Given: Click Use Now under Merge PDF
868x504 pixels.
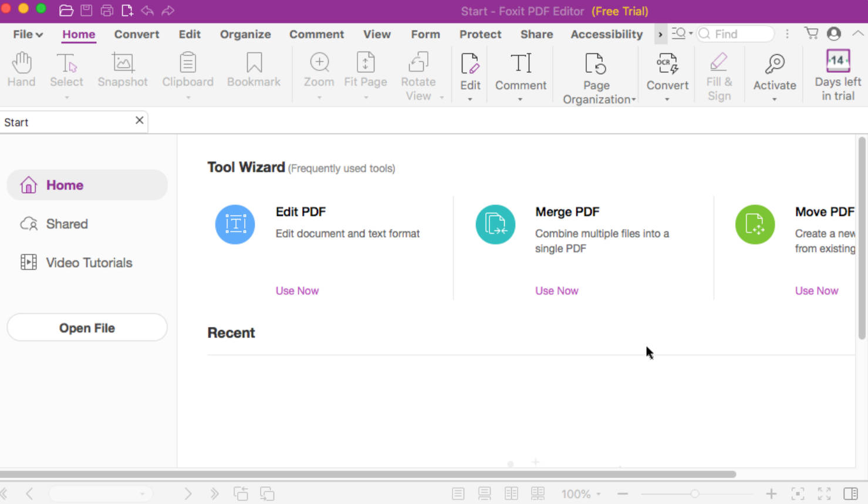Looking at the screenshot, I should coord(556,290).
